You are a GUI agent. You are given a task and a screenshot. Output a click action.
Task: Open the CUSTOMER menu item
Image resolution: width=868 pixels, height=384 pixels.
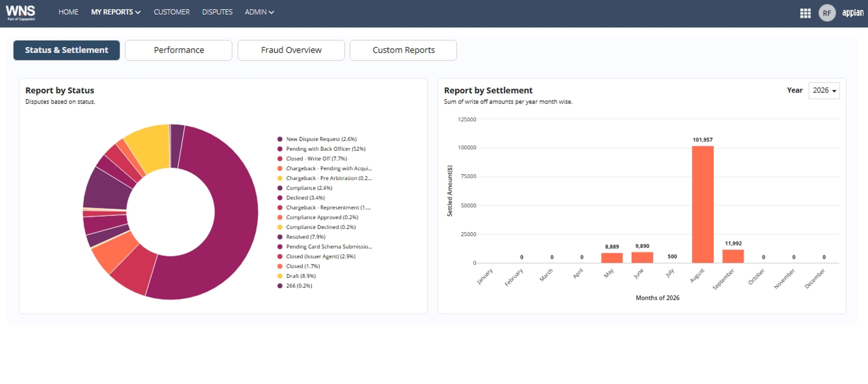coord(172,12)
